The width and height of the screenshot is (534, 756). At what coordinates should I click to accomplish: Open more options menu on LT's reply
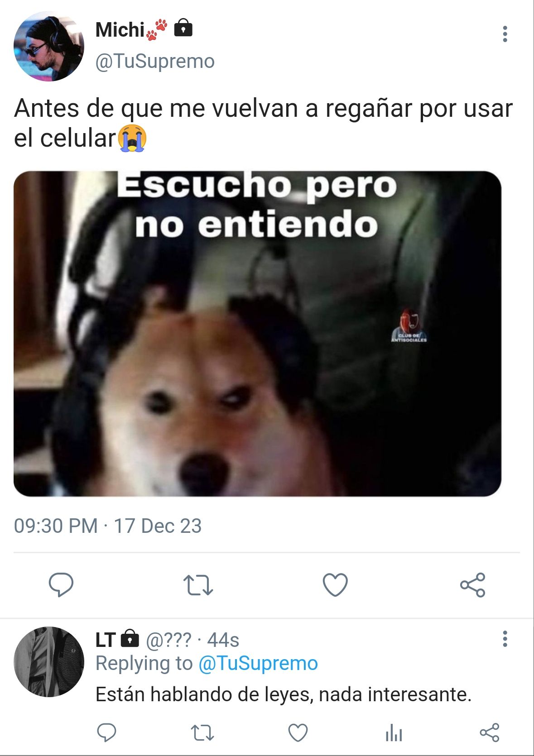[x=505, y=639]
